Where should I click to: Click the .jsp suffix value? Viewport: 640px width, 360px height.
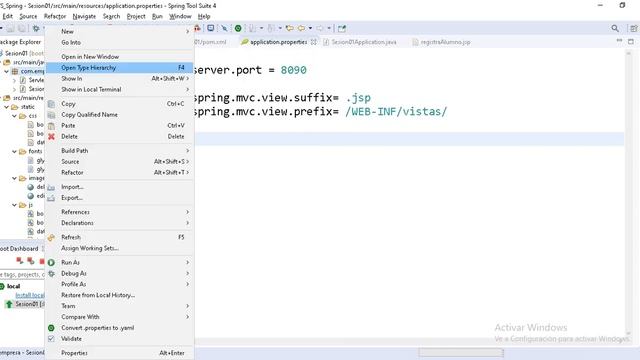[x=358, y=98]
